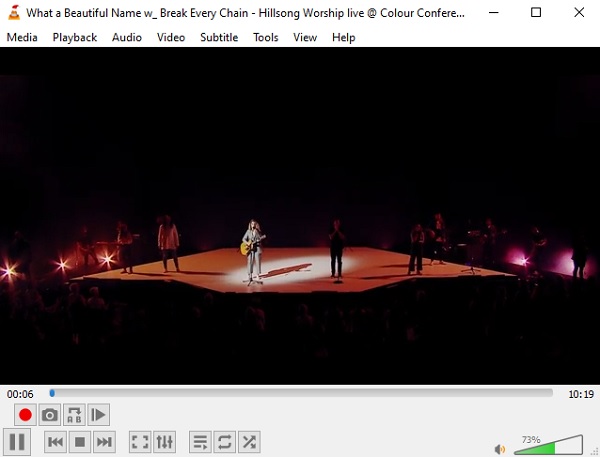This screenshot has width=600, height=457.
Task: Open the Media menu
Action: click(22, 38)
